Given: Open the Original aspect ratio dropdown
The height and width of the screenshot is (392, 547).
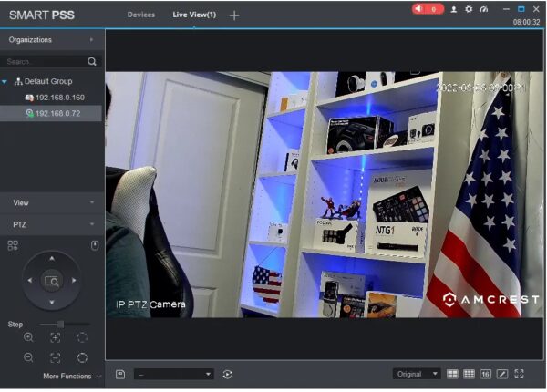Looking at the screenshot, I should coord(417,374).
